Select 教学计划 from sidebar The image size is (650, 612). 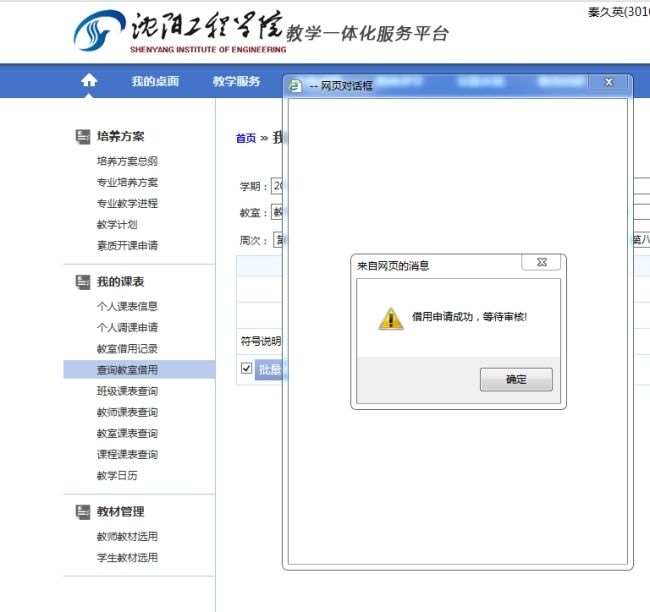pyautogui.click(x=117, y=225)
